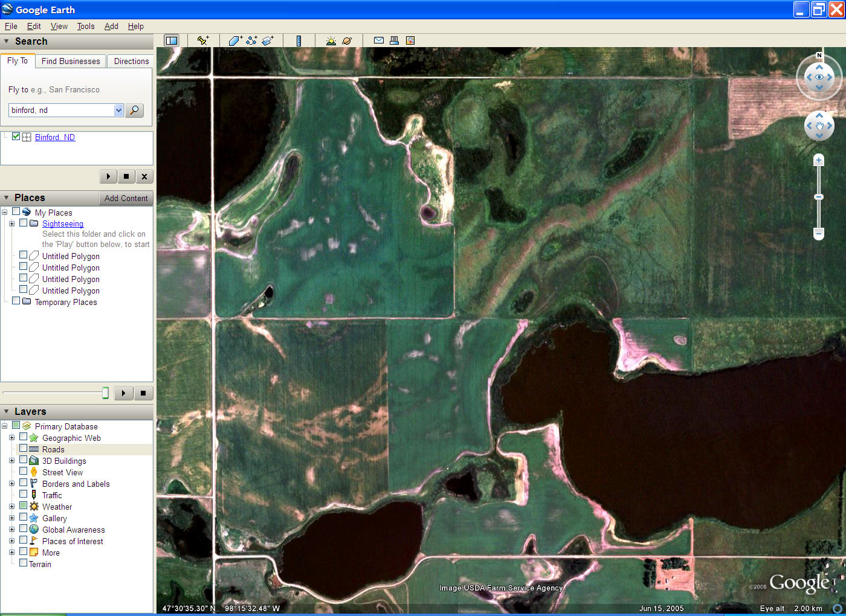Expand the Geographic Web layer
Screen dimensions: 846x616
(11, 438)
